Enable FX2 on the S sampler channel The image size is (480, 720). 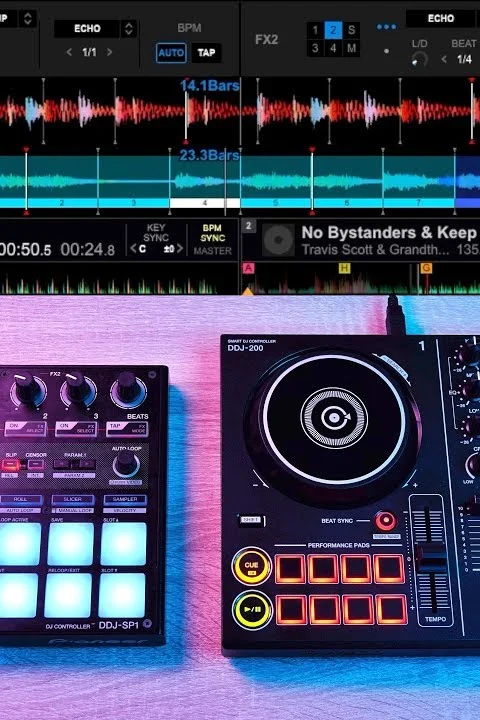351,30
